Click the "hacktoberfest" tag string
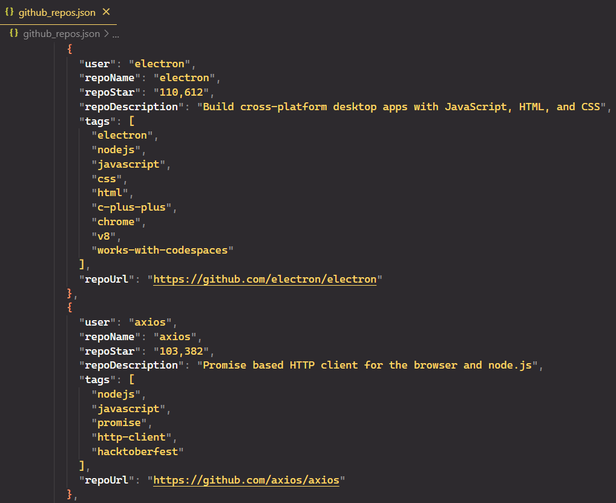 [x=138, y=452]
